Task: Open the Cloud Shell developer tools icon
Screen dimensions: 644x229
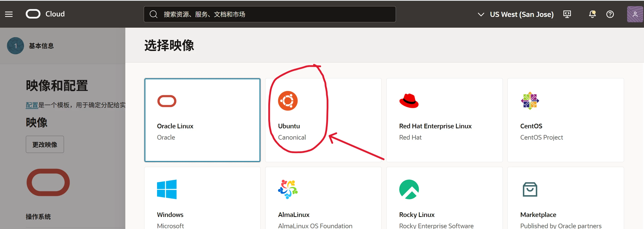Action: coord(567,14)
